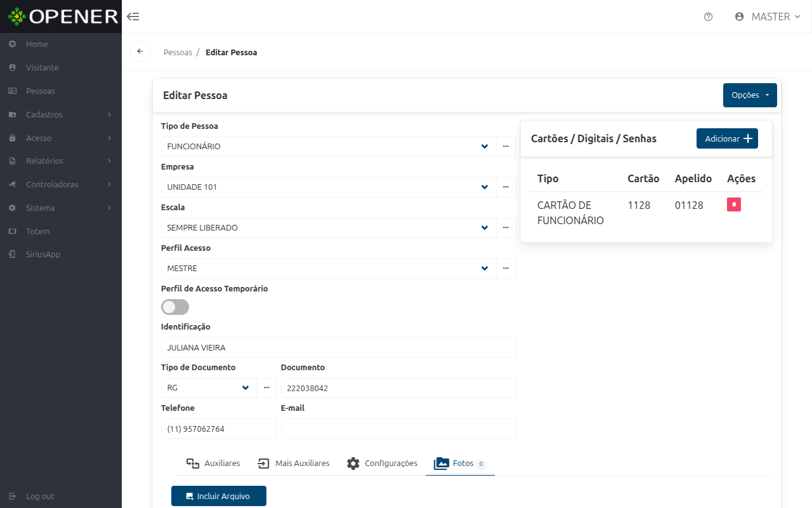
Task: Click the Log out icon
Action: tap(12, 497)
